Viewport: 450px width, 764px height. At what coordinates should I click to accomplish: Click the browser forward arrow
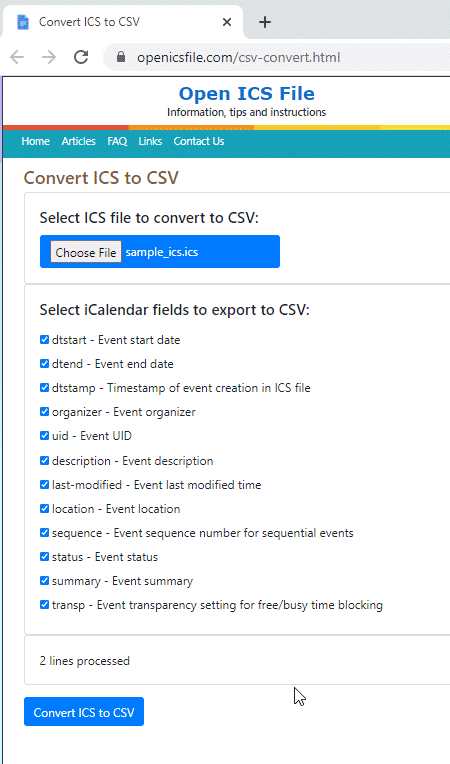coord(49,57)
